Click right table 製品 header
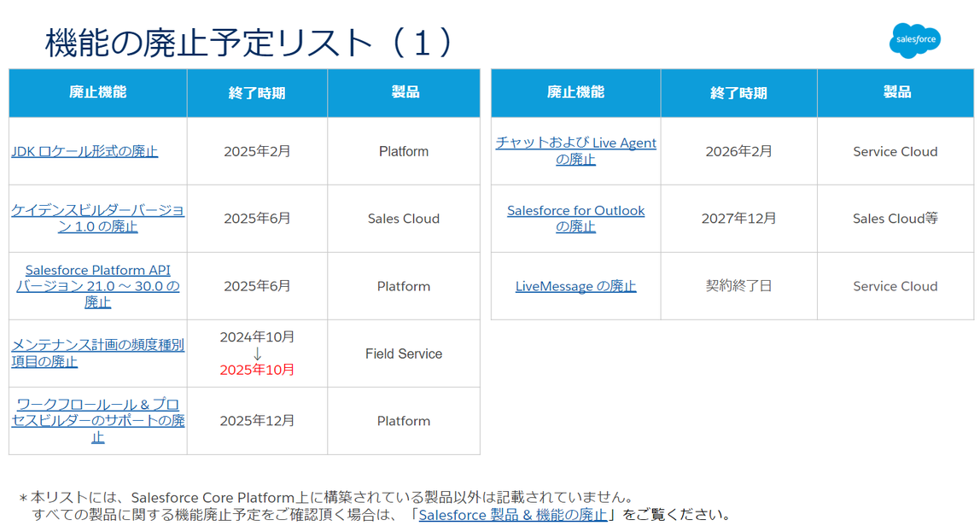This screenshot has width=980, height=526. pyautogui.click(x=895, y=92)
